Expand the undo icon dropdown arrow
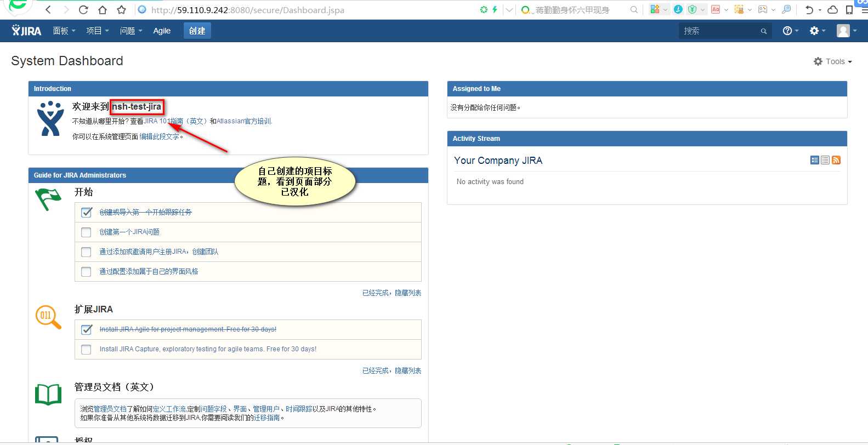 coord(820,9)
